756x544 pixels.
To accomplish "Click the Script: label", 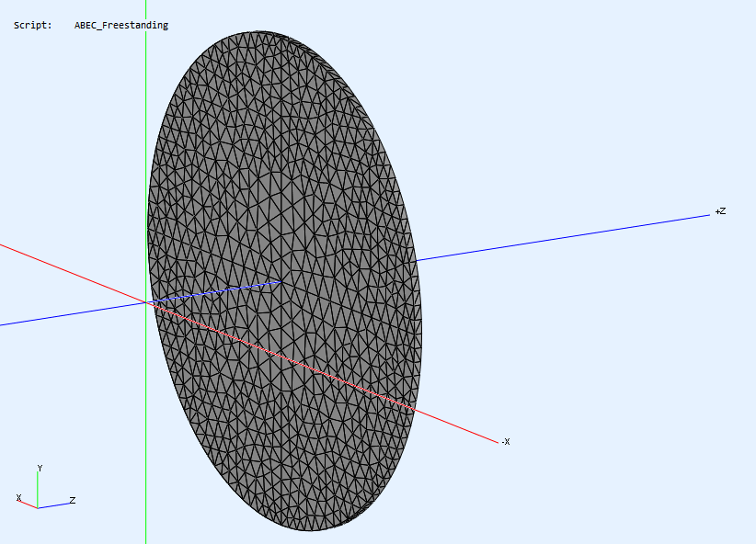I will [x=33, y=25].
